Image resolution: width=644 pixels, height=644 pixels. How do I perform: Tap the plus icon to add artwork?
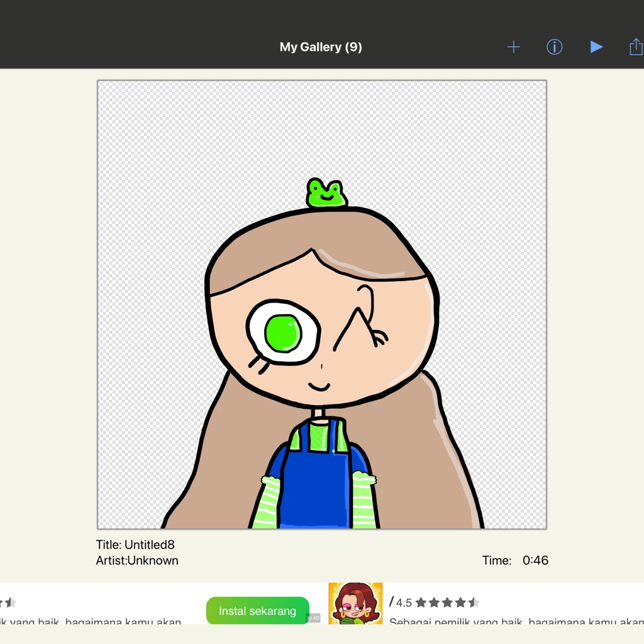(513, 47)
